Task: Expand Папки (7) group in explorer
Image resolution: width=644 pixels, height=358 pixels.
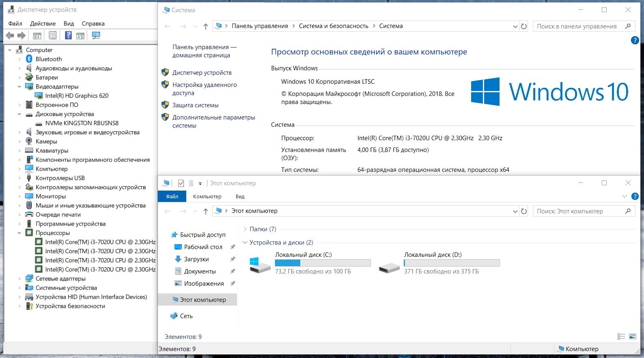Action: pos(245,229)
